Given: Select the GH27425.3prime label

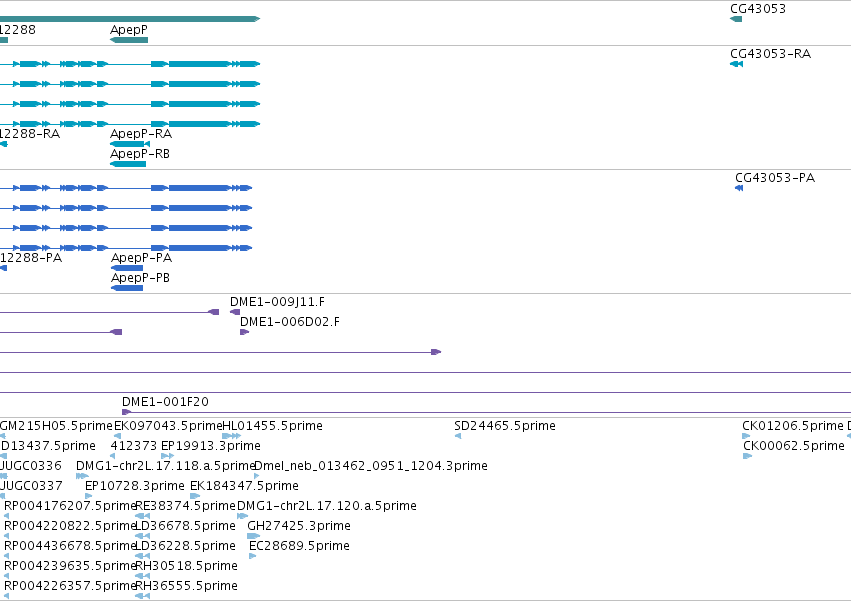Looking at the screenshot, I should coord(299,526).
